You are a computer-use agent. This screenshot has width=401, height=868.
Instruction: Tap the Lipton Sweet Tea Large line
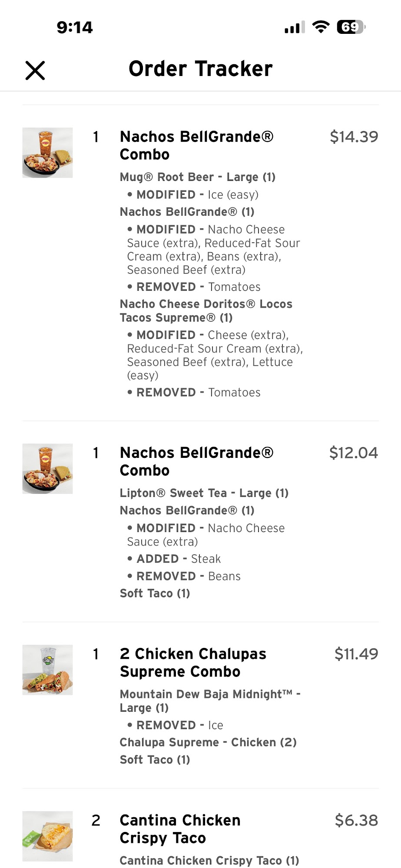(x=204, y=493)
